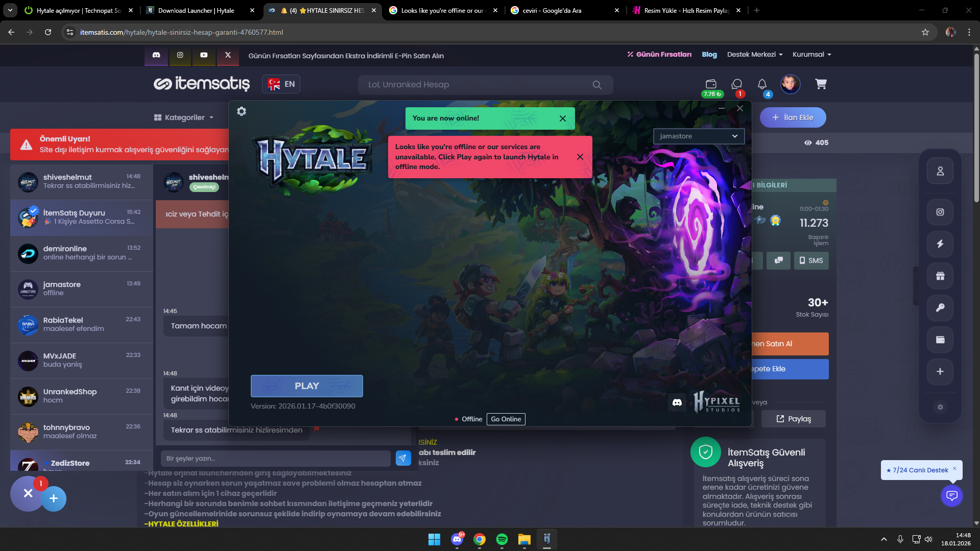Image resolution: width=980 pixels, height=551 pixels.
Task: Open new browser tab
Action: tap(757, 10)
